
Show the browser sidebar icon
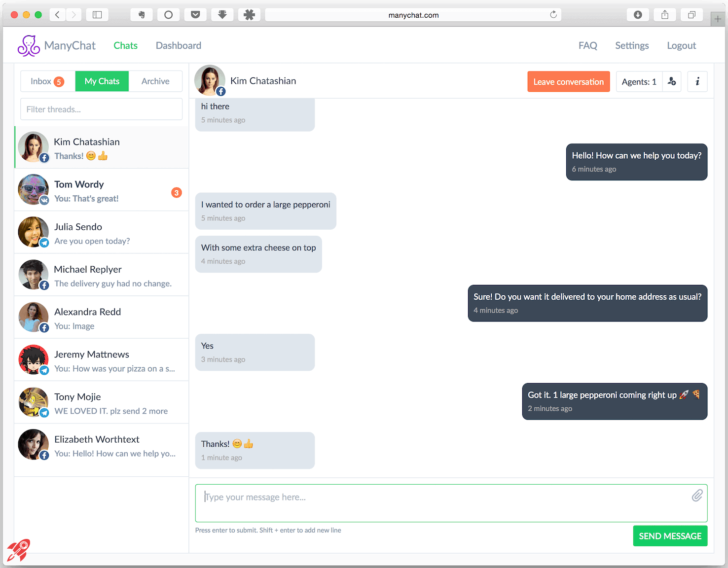coord(97,15)
